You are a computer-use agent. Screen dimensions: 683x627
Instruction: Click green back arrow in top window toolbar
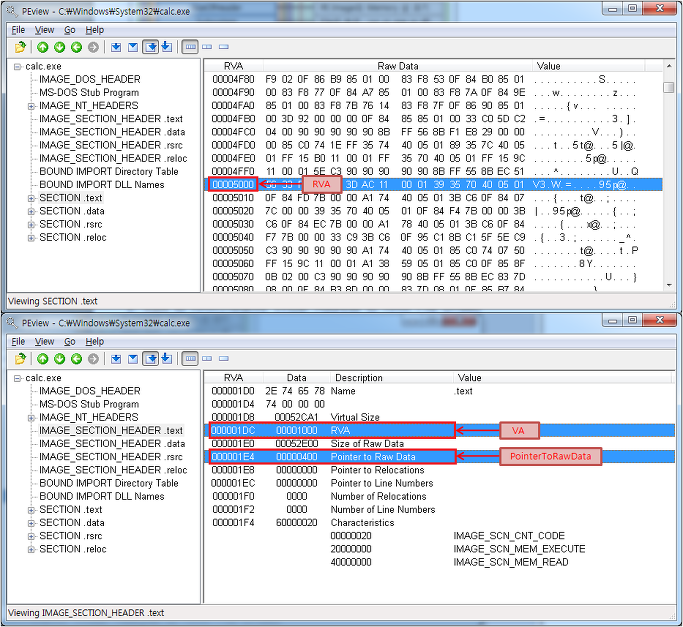77,47
